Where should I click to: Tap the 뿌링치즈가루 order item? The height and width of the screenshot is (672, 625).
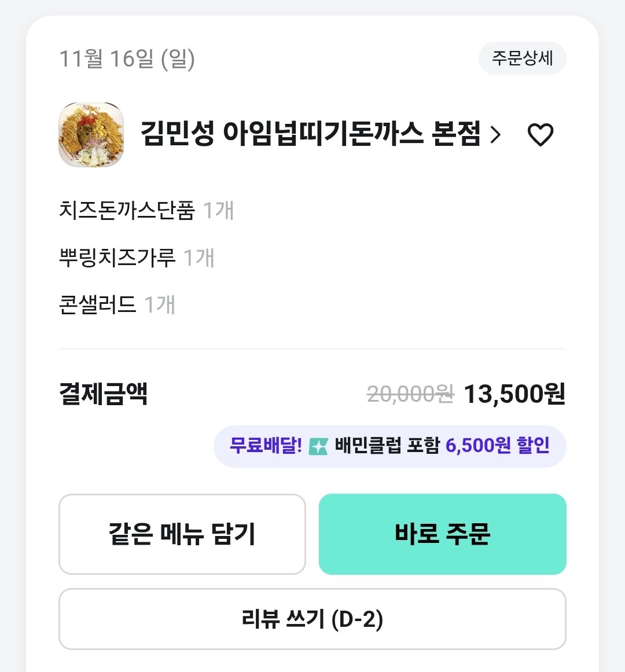coord(117,258)
